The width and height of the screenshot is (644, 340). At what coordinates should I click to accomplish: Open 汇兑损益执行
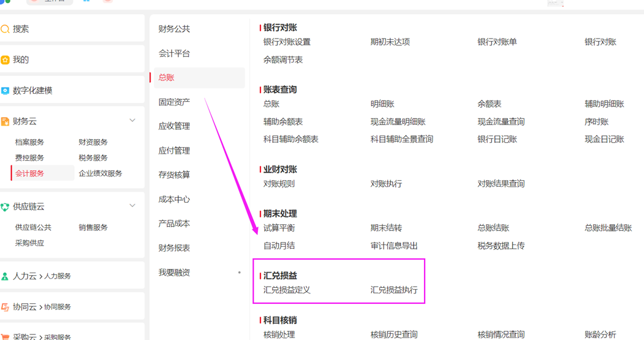pos(394,290)
